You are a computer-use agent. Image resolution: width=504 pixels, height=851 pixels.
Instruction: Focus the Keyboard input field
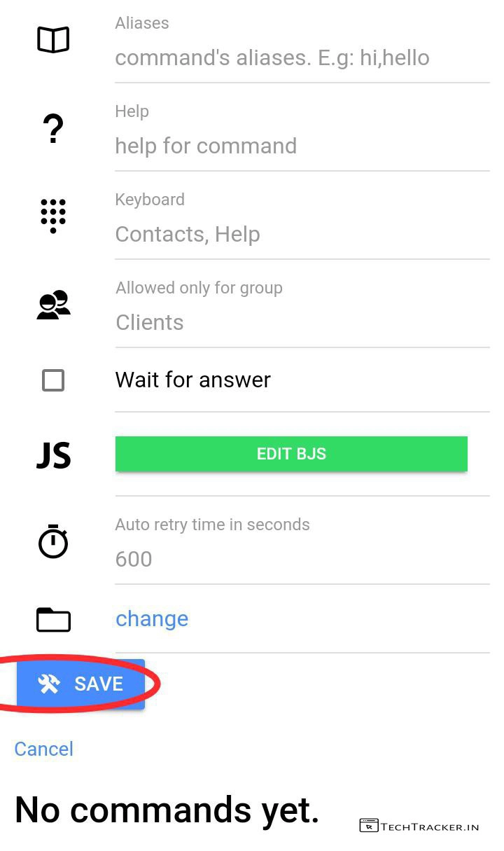tap(301, 234)
